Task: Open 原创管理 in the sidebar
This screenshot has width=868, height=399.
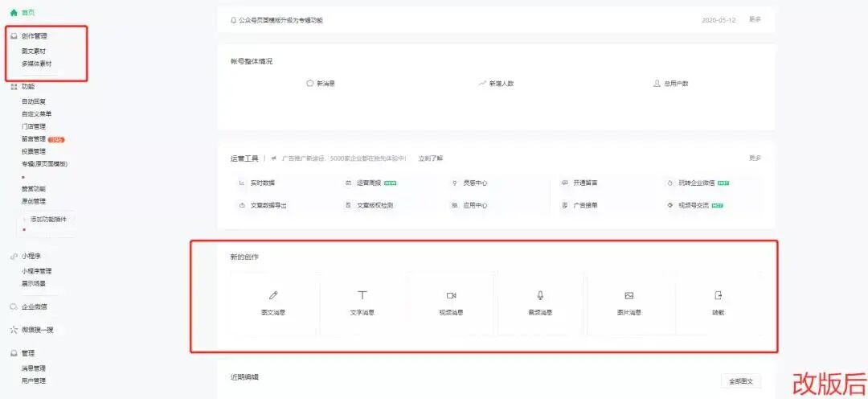Action: coord(34,202)
